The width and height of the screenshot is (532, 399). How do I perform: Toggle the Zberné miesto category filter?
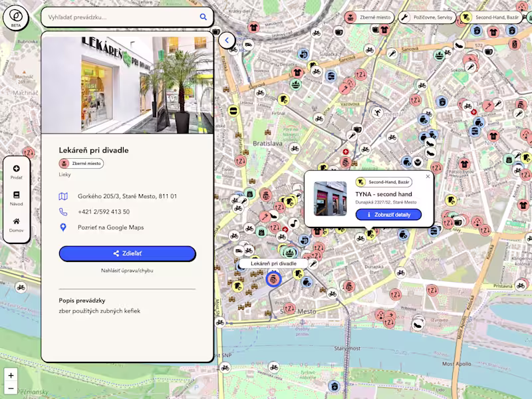[370, 17]
